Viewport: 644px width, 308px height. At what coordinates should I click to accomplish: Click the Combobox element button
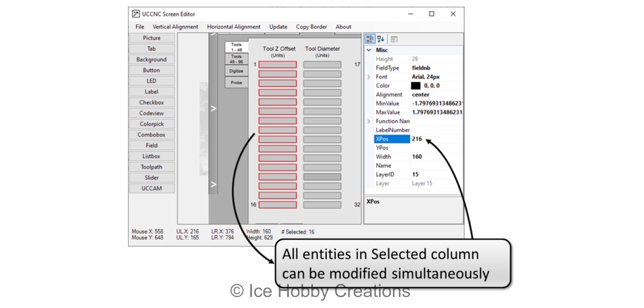[151, 134]
